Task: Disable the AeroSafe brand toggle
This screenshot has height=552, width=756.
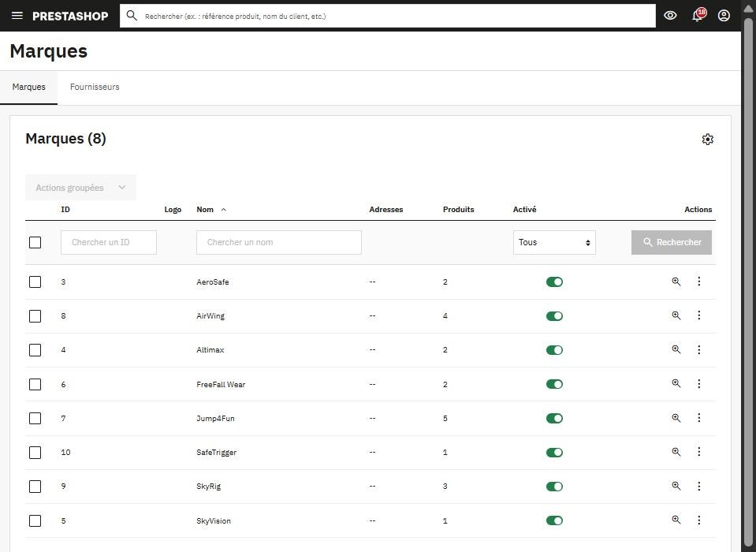Action: pos(554,282)
